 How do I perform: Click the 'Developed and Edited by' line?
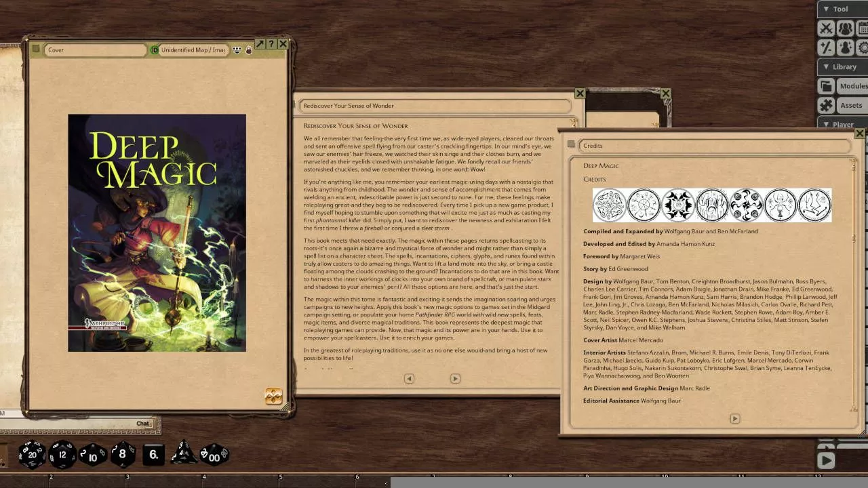(650, 244)
